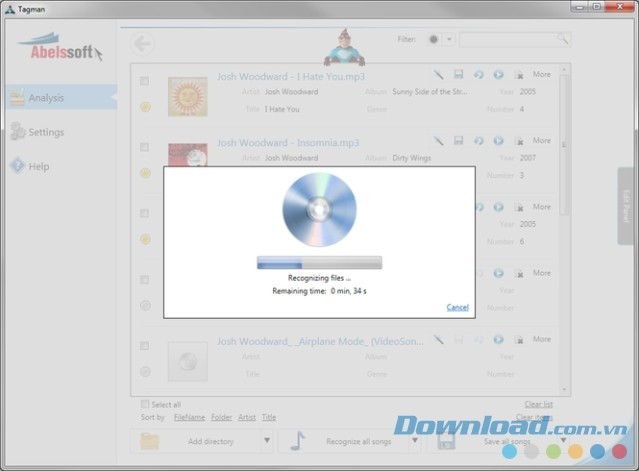Click the remove file icon for Insomnia.mp3
639x471 pixels.
[x=518, y=141]
